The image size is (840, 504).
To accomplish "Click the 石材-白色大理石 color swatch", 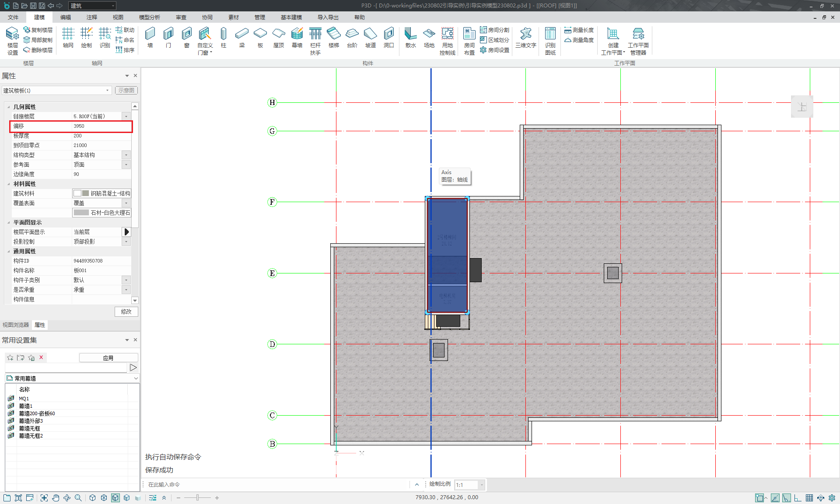I will pyautogui.click(x=81, y=213).
